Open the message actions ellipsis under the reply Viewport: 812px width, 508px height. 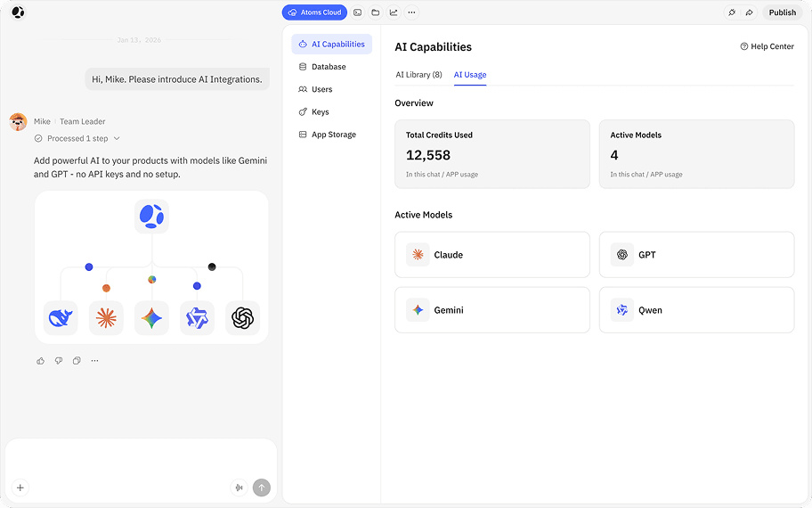[x=94, y=361]
